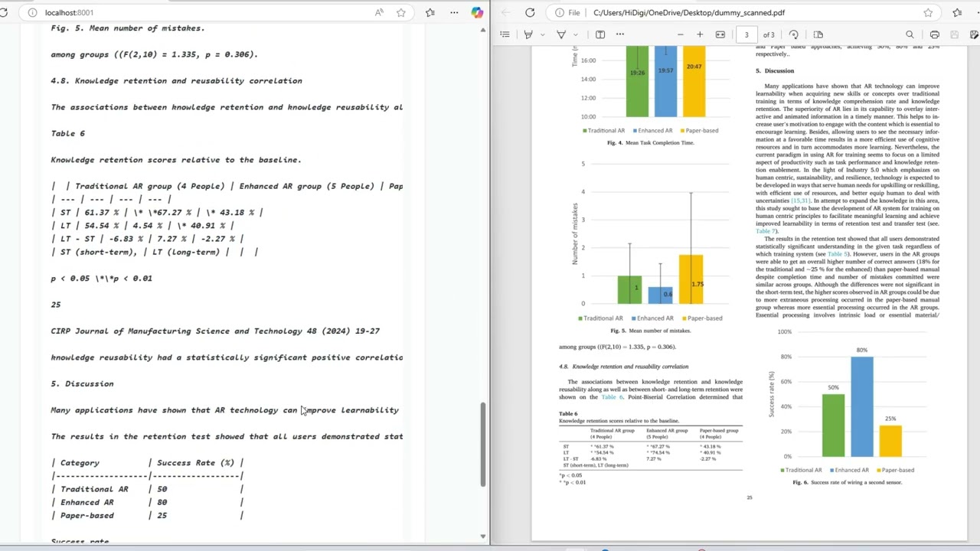
Task: Open more PDF tools ellipsis menu
Action: (620, 34)
